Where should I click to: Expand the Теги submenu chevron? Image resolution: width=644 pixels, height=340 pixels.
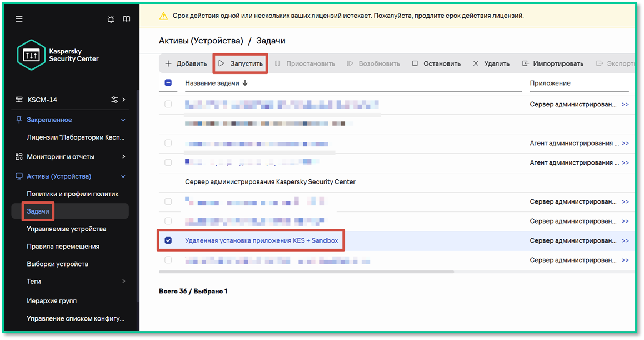tap(123, 281)
